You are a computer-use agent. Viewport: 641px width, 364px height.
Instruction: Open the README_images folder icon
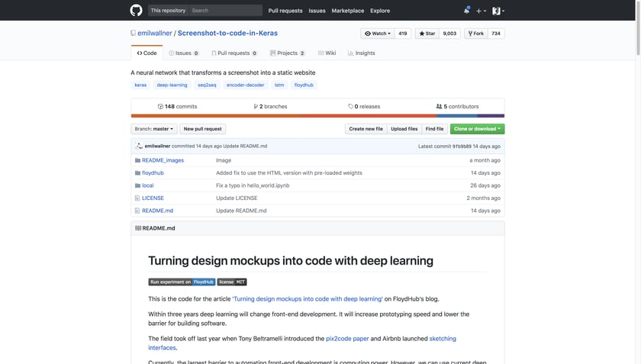[x=137, y=160]
